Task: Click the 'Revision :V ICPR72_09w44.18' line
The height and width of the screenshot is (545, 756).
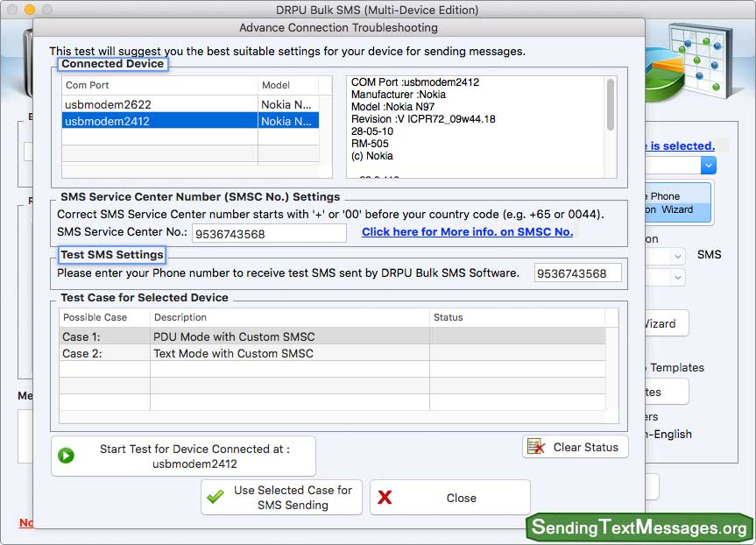Action: [x=423, y=119]
